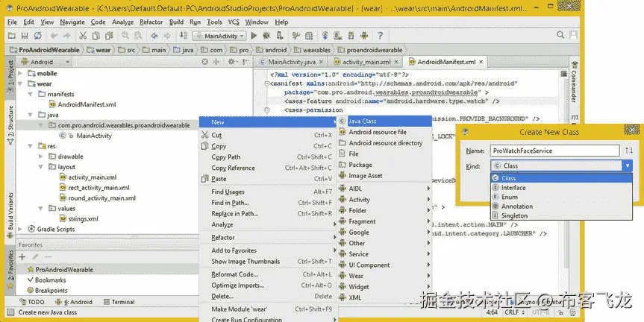This screenshot has height=322, width=644.
Task: Collapse the wear module node
Action: coord(20,83)
